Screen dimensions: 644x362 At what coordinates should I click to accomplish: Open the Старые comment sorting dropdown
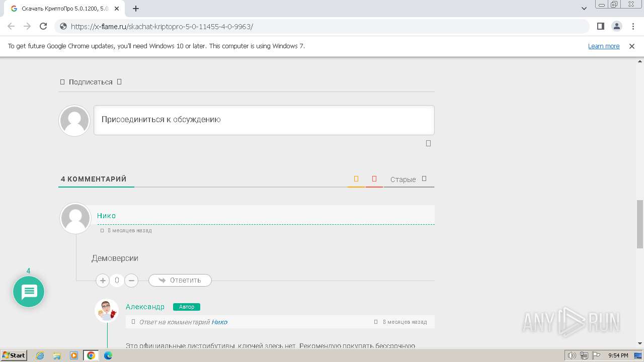(x=409, y=179)
